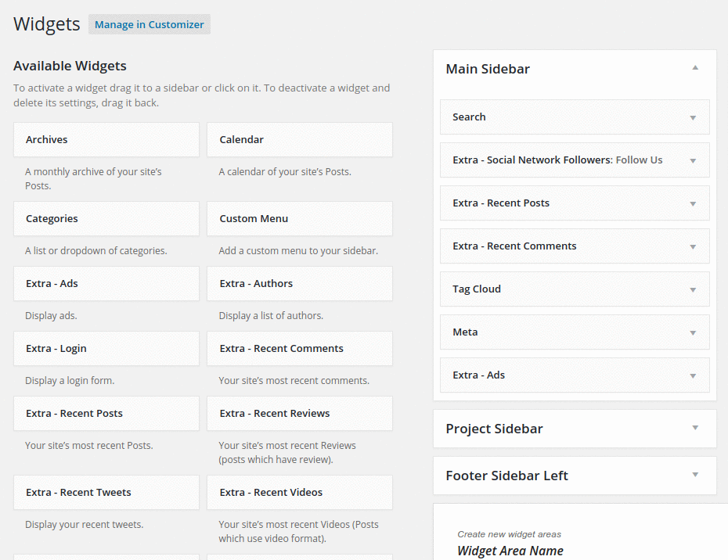Image resolution: width=728 pixels, height=560 pixels.
Task: Select the Extra - Recent Videos widget
Action: (300, 492)
